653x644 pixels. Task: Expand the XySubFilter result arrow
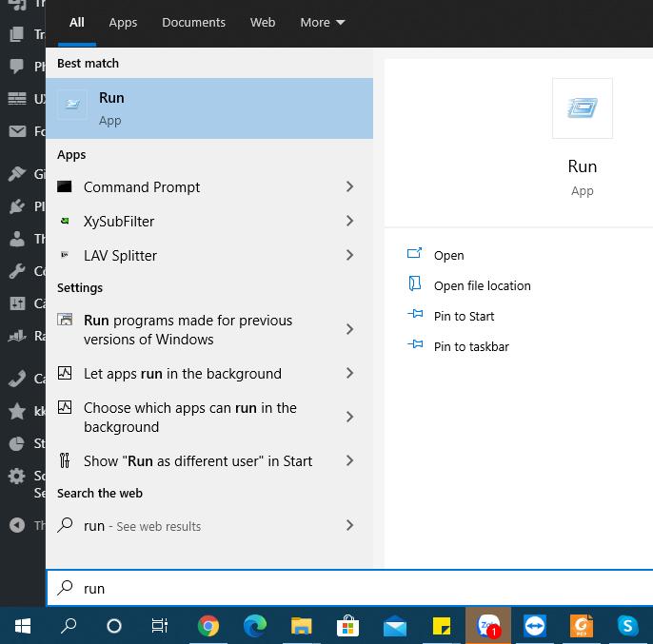pos(349,222)
